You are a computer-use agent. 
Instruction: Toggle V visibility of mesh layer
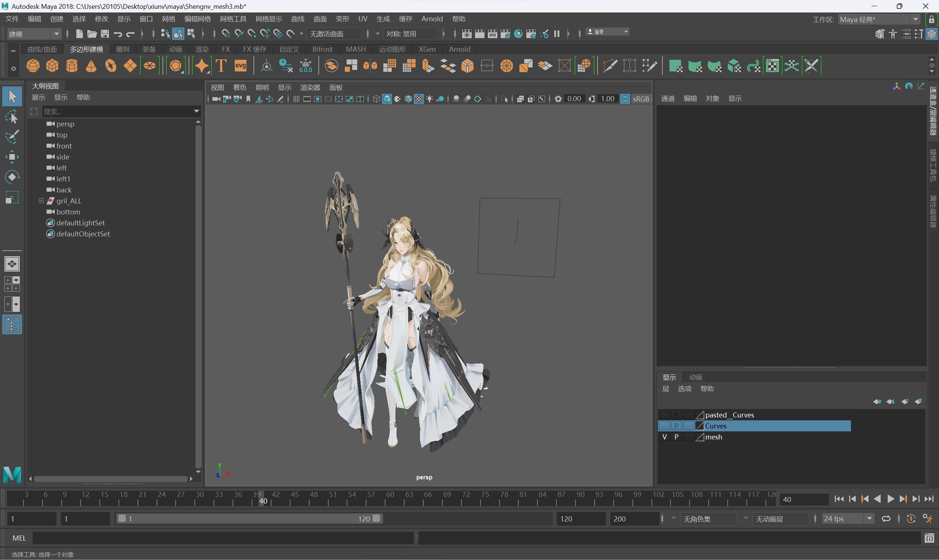click(665, 437)
